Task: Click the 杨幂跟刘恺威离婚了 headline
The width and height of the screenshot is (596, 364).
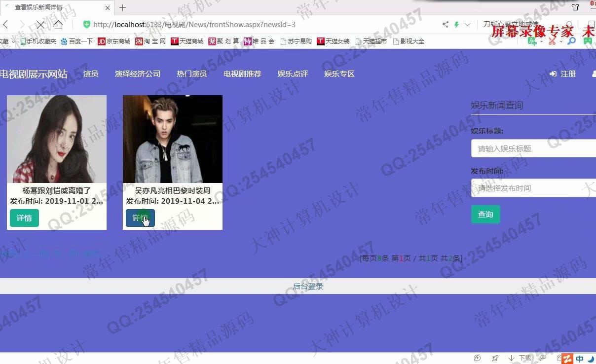Action: click(57, 190)
